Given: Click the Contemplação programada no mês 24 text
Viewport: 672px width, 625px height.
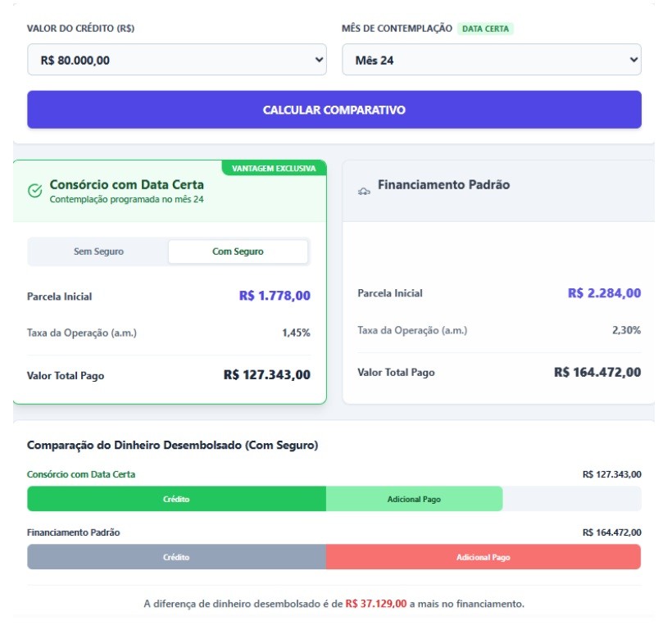Looking at the screenshot, I should click(x=126, y=199).
